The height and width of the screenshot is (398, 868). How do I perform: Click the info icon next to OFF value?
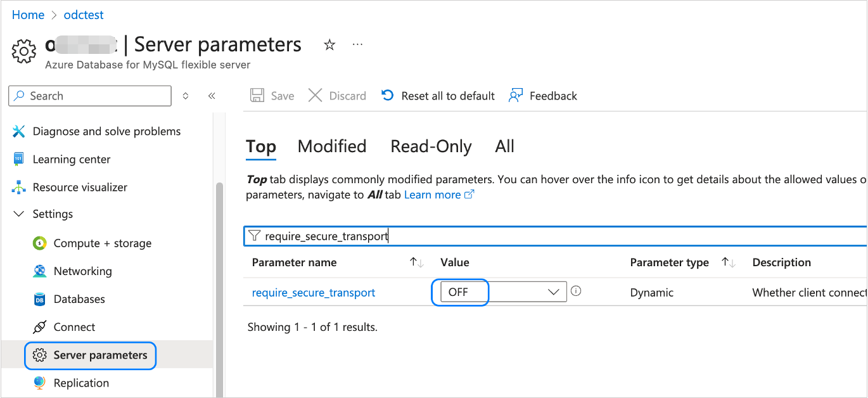click(576, 292)
